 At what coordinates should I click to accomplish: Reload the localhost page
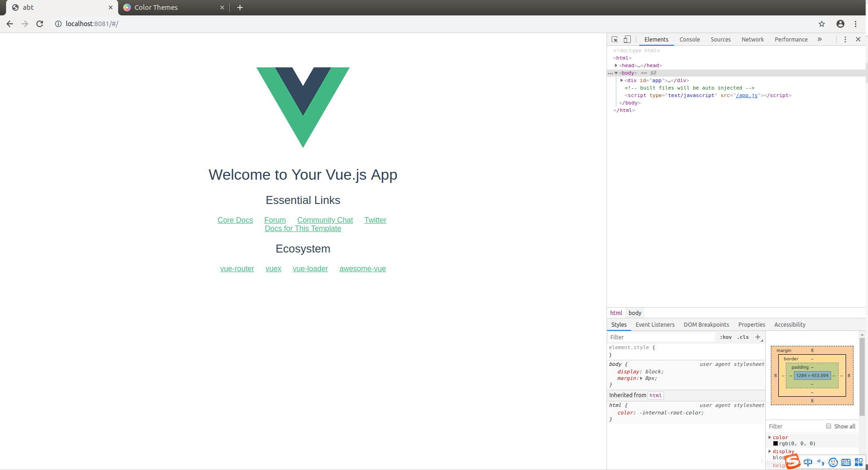pyautogui.click(x=40, y=24)
